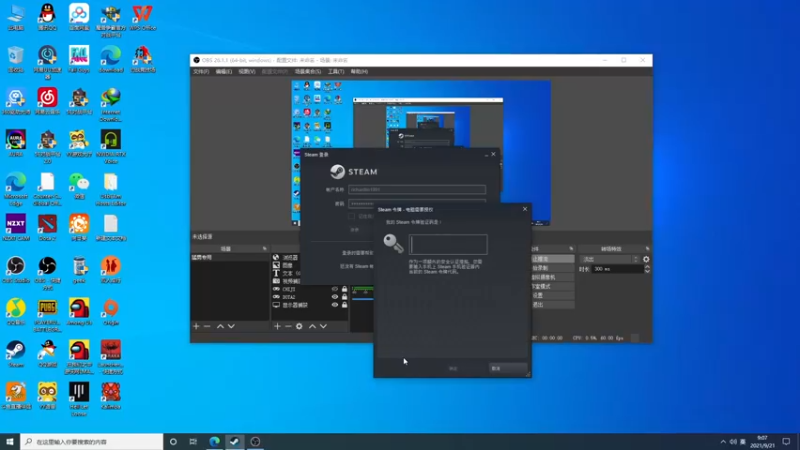This screenshot has height=450, width=800.
Task: Open Origin desktop shortcut
Action: (x=111, y=311)
